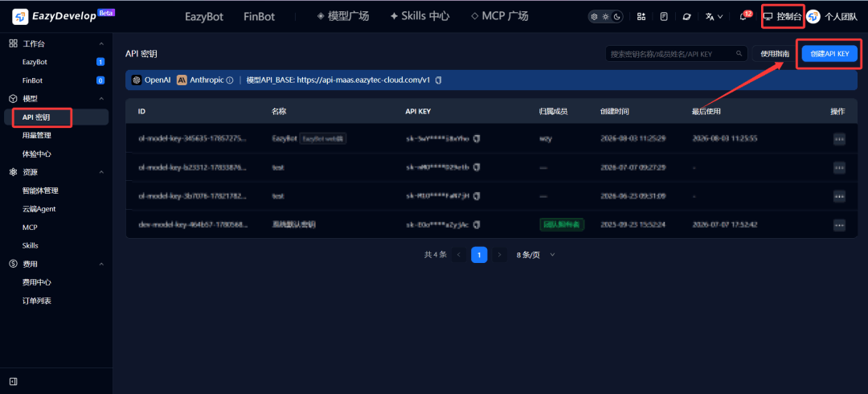Open the 个人团队 team menu
The height and width of the screenshot is (394, 868).
(x=841, y=17)
